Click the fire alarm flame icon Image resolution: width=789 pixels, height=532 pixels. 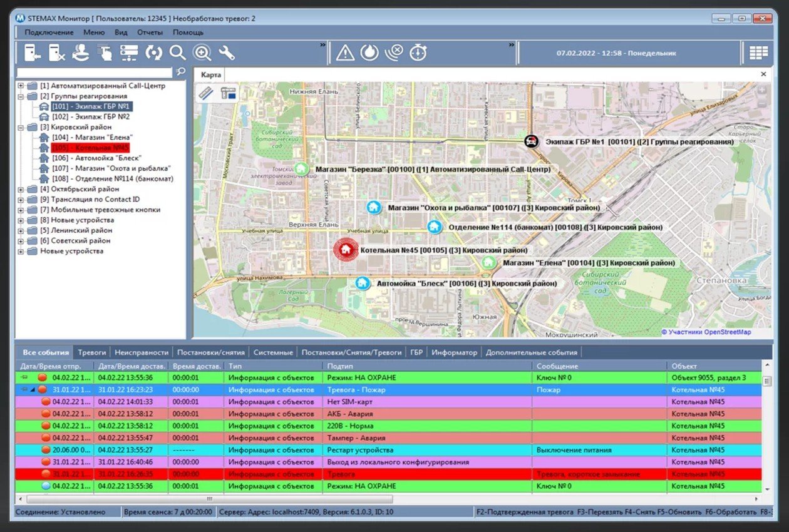click(x=369, y=53)
